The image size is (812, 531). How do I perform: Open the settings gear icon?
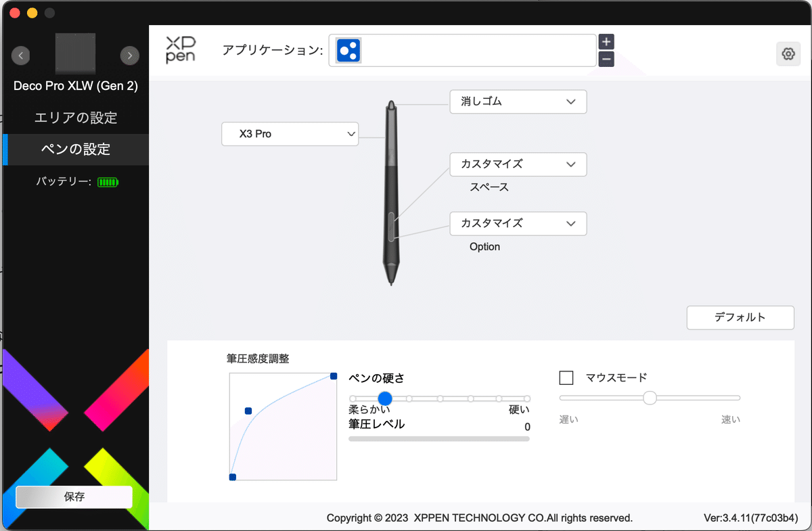point(788,54)
